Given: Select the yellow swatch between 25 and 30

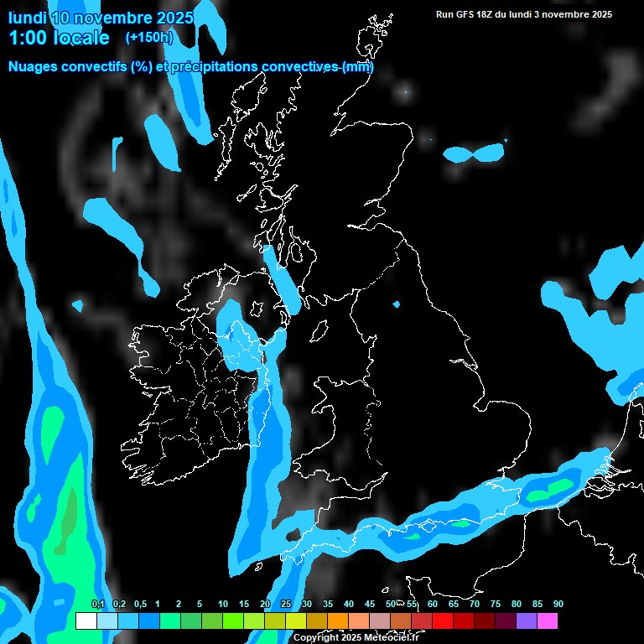Looking at the screenshot, I should point(295,621).
